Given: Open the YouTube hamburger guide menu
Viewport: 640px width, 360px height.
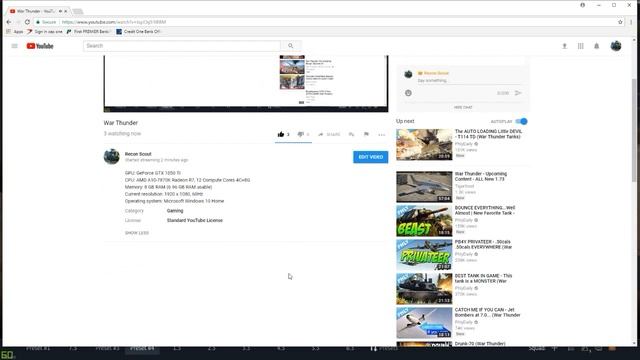Looking at the screenshot, I should tap(14, 46).
